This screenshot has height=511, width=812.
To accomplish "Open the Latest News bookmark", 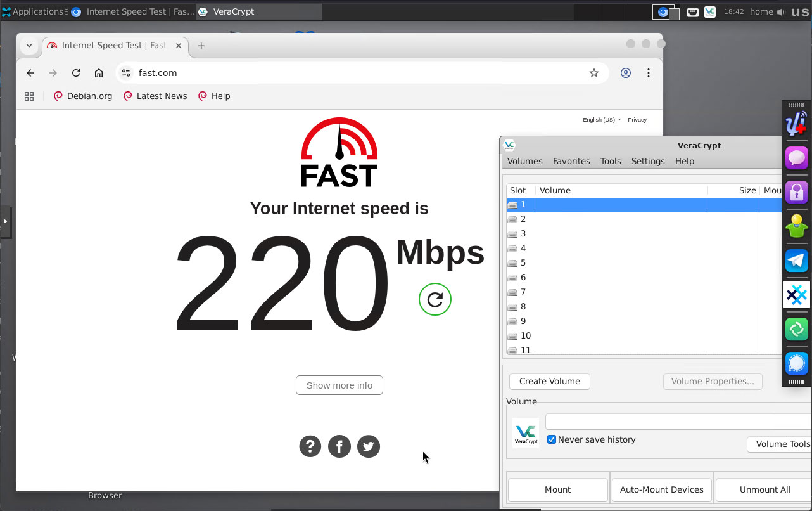I will (x=155, y=96).
